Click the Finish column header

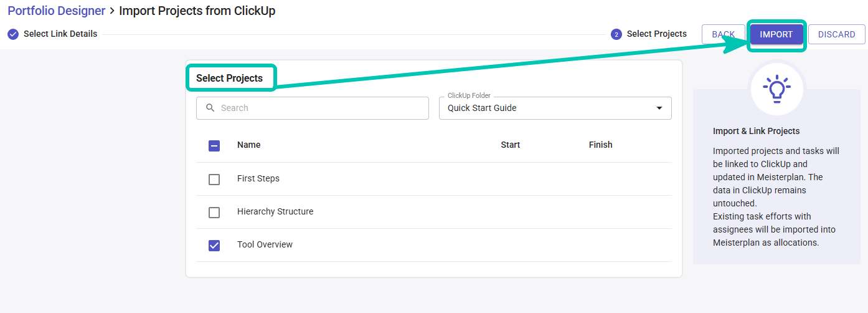click(x=601, y=145)
